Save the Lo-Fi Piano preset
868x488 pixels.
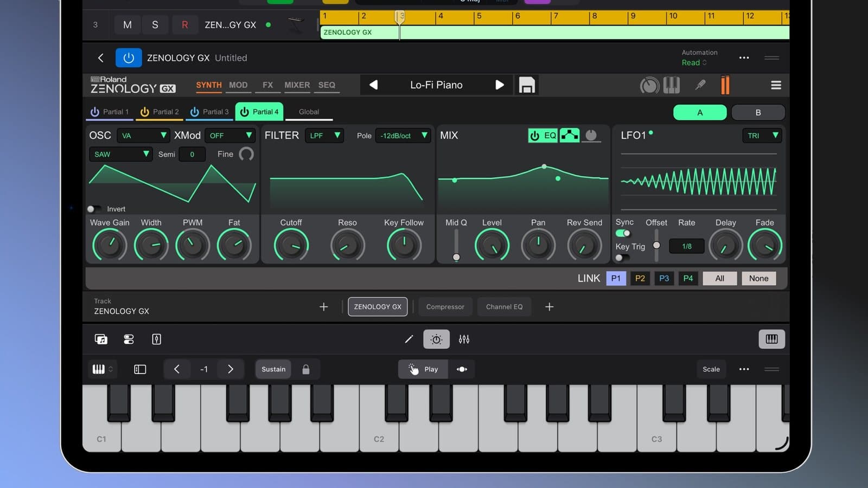[527, 85]
